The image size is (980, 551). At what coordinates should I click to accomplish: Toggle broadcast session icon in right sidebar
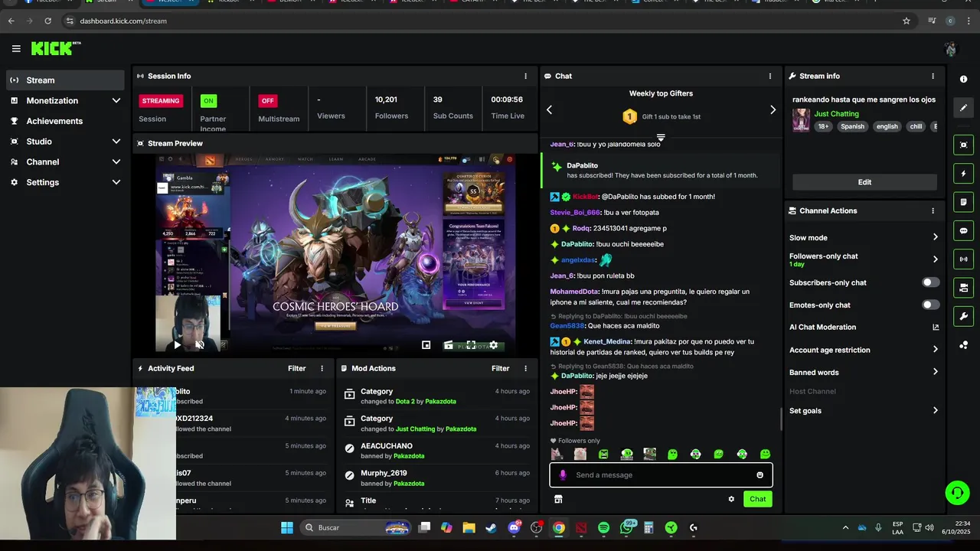point(963,259)
